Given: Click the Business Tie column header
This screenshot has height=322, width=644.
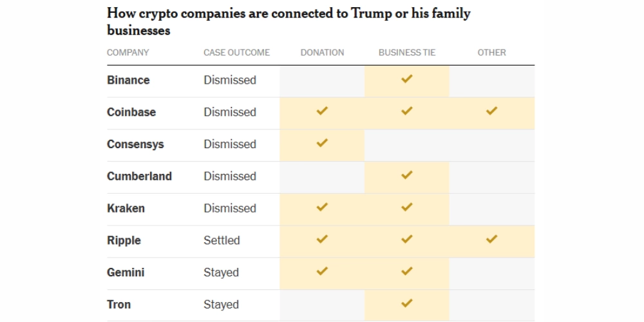Looking at the screenshot, I should [407, 52].
